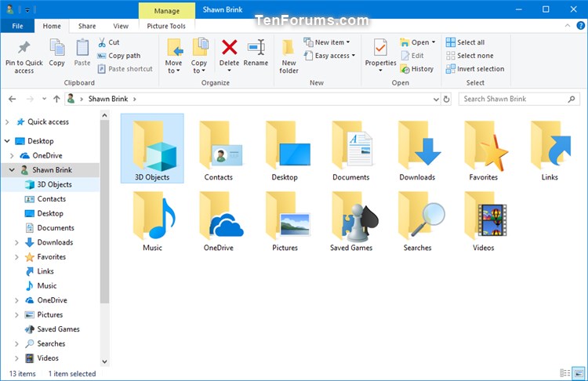The image size is (588, 381).
Task: Create a New folder
Action: (x=289, y=56)
